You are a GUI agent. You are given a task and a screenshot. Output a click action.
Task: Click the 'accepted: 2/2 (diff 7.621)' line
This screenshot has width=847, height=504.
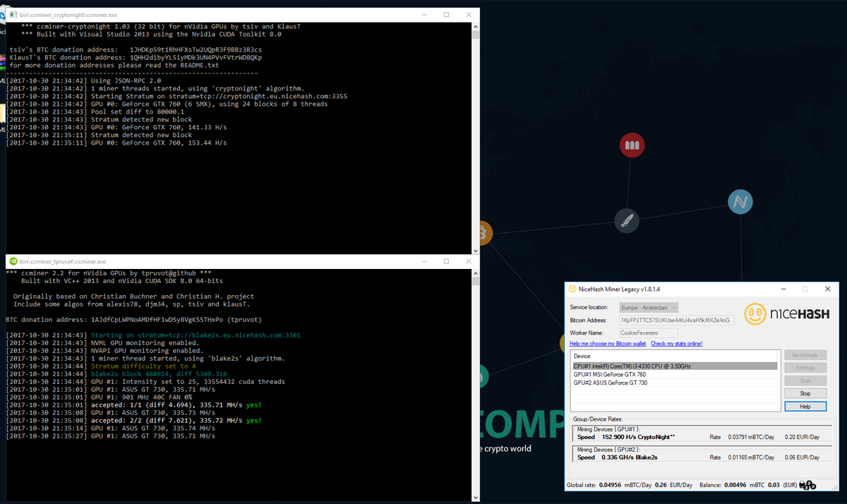tap(134, 421)
